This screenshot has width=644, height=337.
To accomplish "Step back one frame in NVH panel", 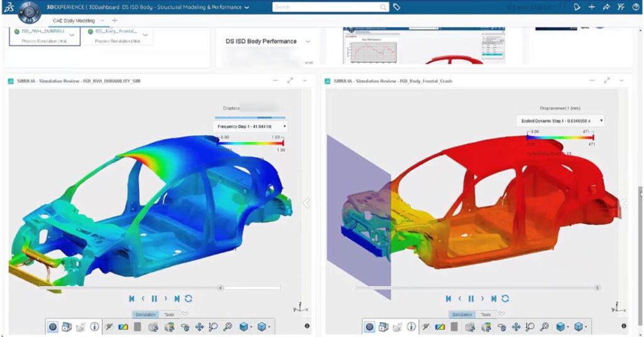I will [143, 299].
